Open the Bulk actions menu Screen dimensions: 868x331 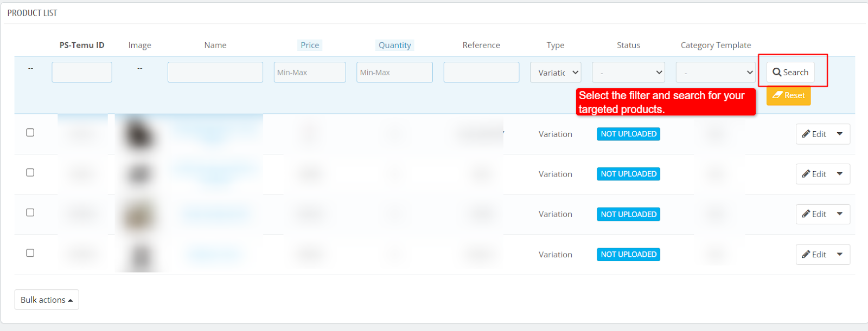(47, 300)
